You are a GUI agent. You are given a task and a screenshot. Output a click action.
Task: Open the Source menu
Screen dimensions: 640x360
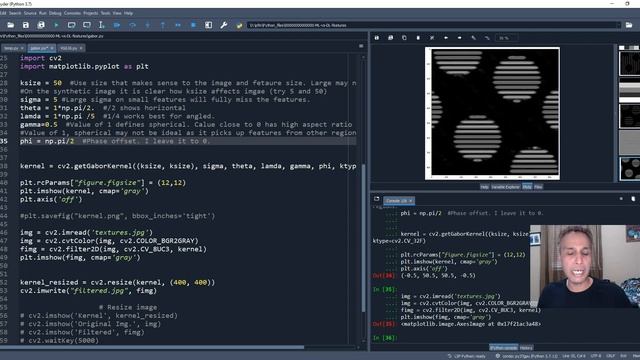coord(30,13)
